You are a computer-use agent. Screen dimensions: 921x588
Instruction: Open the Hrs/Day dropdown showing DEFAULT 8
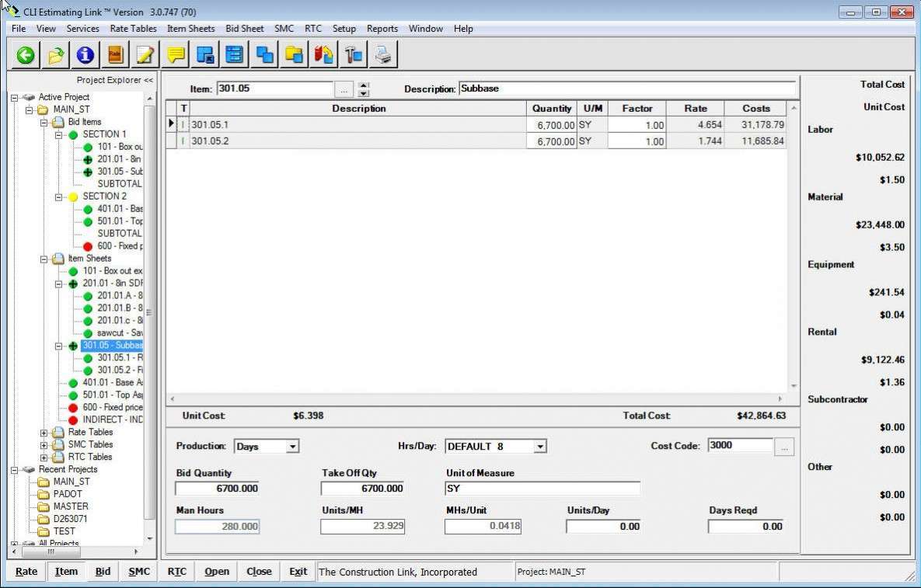coord(540,447)
